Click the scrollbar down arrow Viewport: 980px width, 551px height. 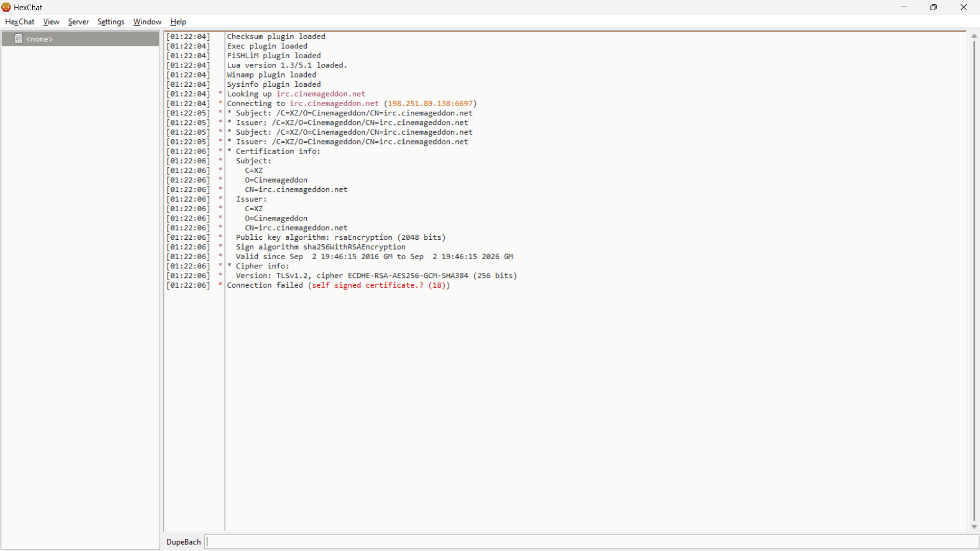click(974, 527)
